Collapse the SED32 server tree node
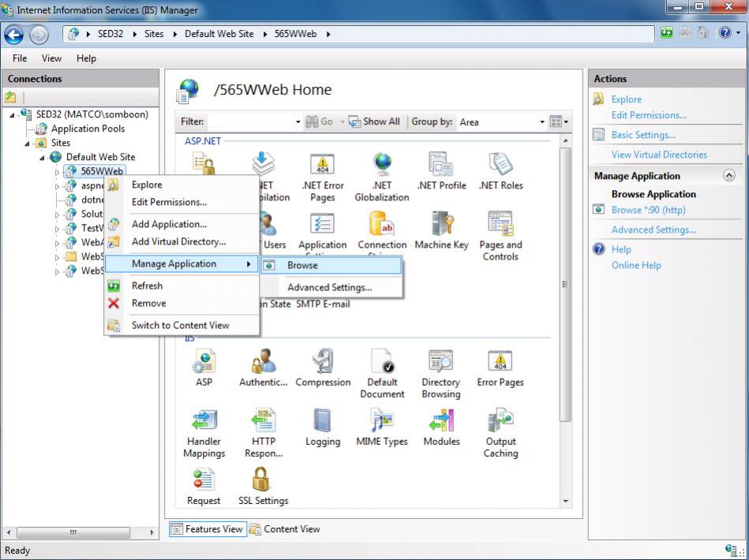Viewport: 749px width, 560px height. click(x=13, y=114)
